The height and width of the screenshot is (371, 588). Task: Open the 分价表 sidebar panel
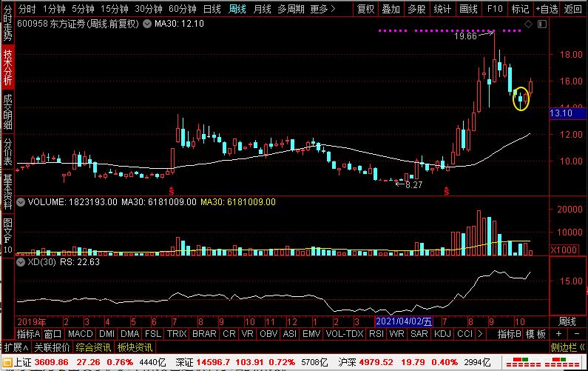pos(7,152)
